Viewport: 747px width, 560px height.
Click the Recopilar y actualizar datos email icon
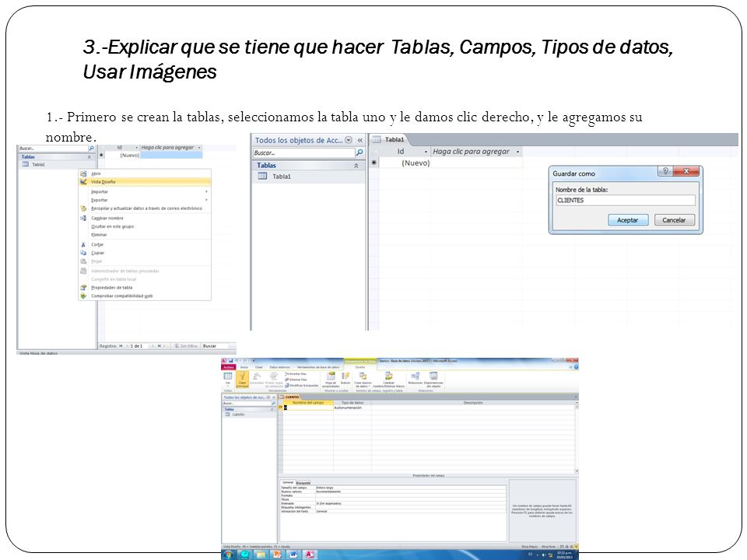point(83,208)
